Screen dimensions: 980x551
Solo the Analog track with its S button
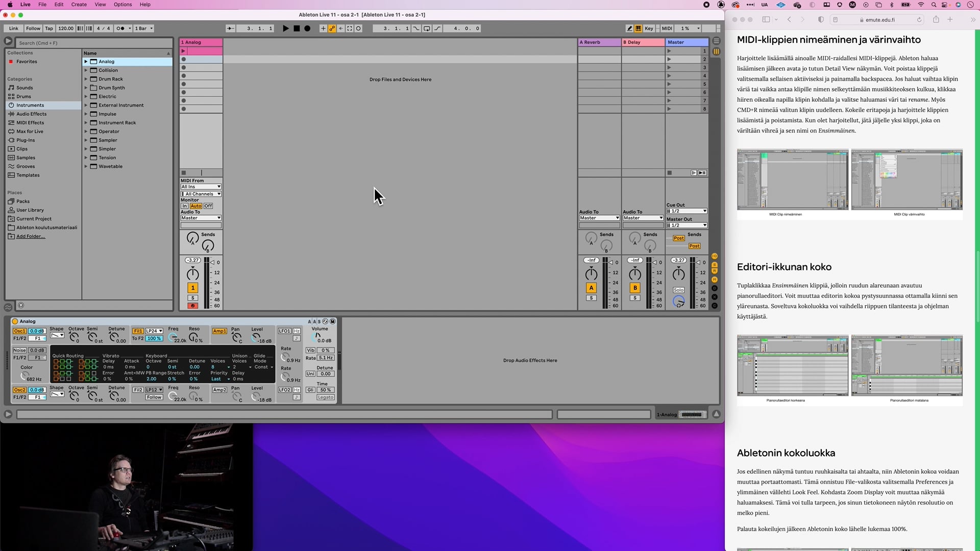(193, 297)
